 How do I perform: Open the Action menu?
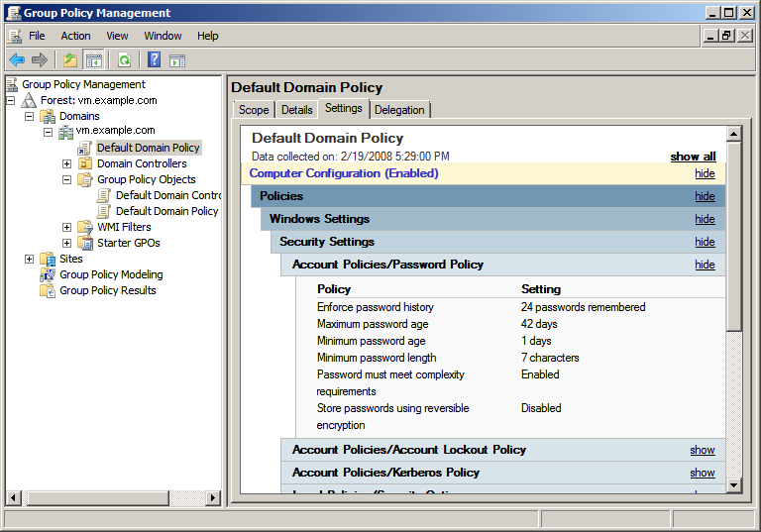(x=75, y=36)
